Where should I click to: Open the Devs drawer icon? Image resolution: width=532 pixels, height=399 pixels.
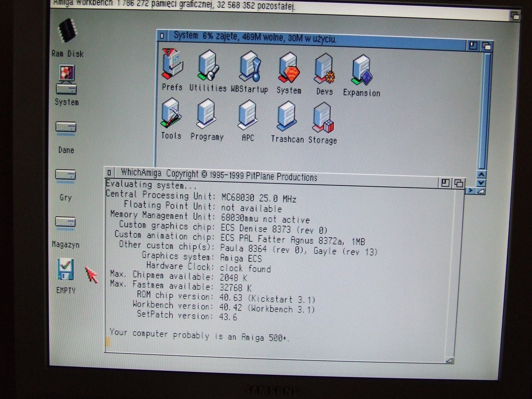(325, 69)
